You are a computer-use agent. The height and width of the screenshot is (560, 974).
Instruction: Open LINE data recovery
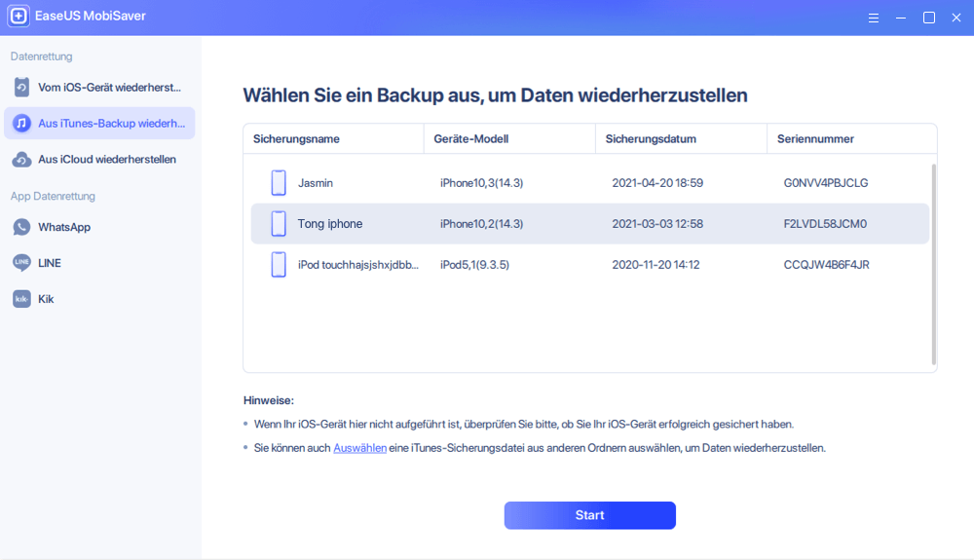point(99,263)
